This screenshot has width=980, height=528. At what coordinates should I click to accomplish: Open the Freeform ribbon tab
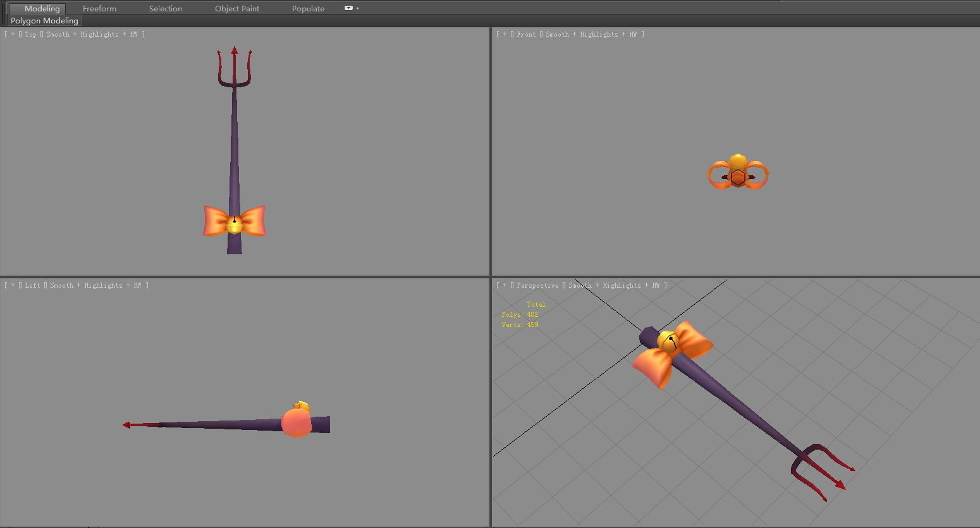click(99, 8)
